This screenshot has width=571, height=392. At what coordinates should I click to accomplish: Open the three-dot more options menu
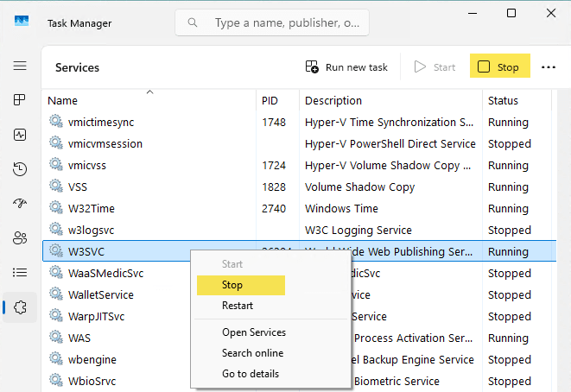pyautogui.click(x=548, y=67)
